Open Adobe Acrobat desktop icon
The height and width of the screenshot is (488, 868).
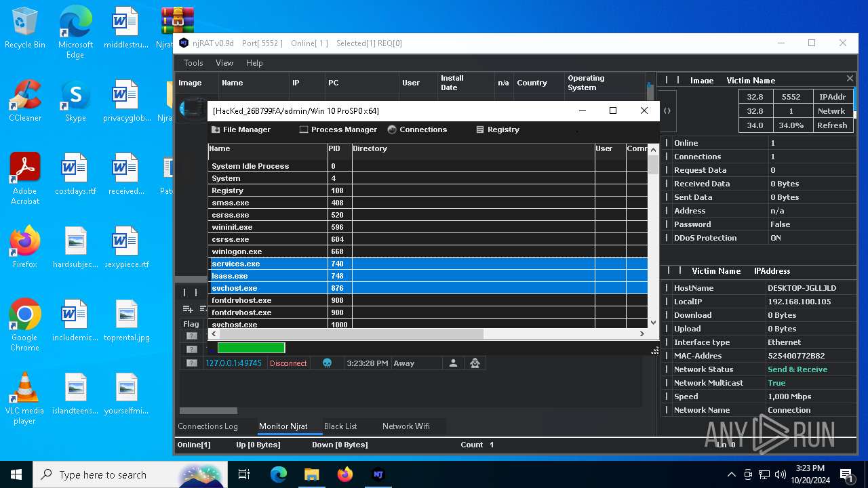point(25,178)
